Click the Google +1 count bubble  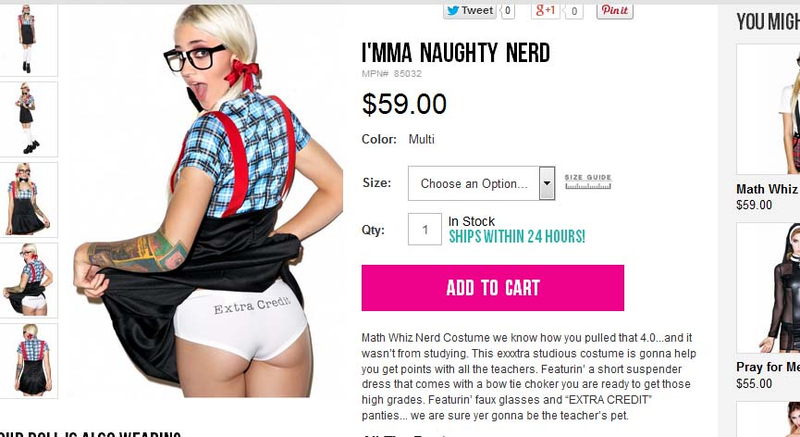[x=573, y=11]
